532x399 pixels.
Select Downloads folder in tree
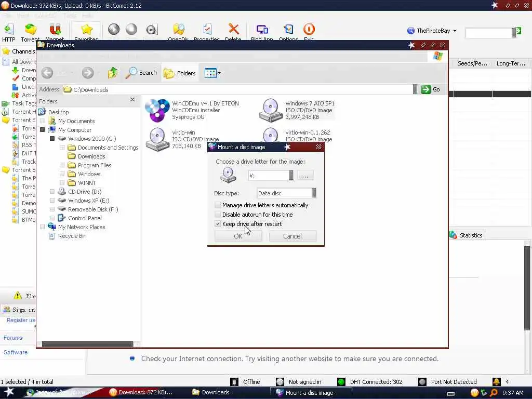pyautogui.click(x=91, y=156)
